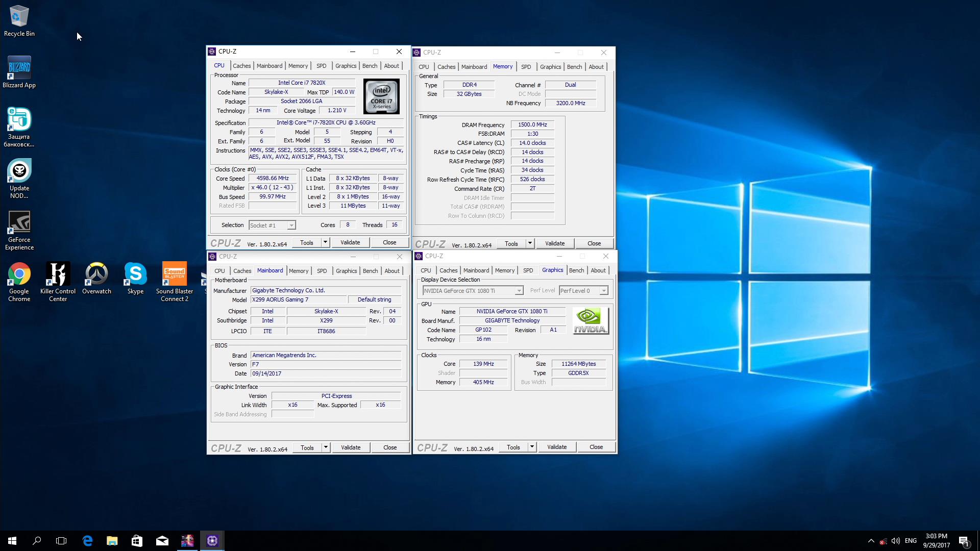This screenshot has width=980, height=551.
Task: Open the Action Center notifications
Action: (x=964, y=541)
